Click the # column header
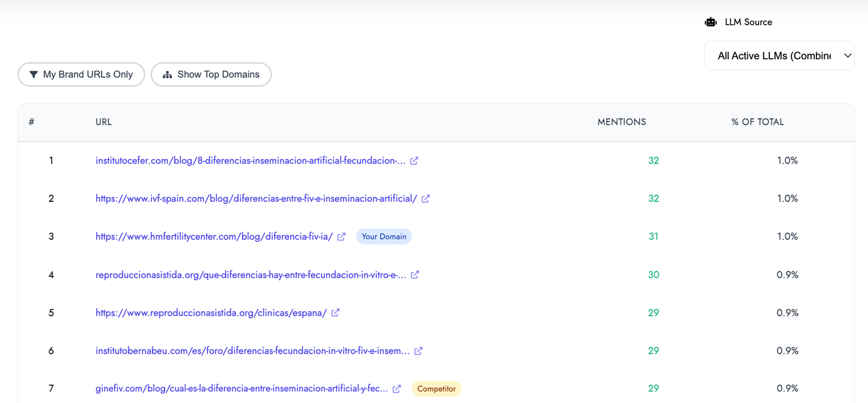868x403 pixels. tap(32, 122)
